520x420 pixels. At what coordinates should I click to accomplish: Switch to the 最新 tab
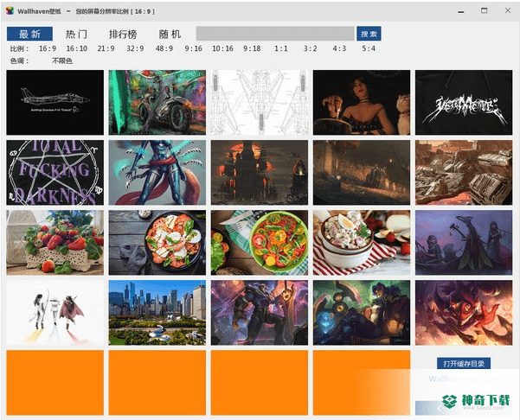[x=29, y=34]
